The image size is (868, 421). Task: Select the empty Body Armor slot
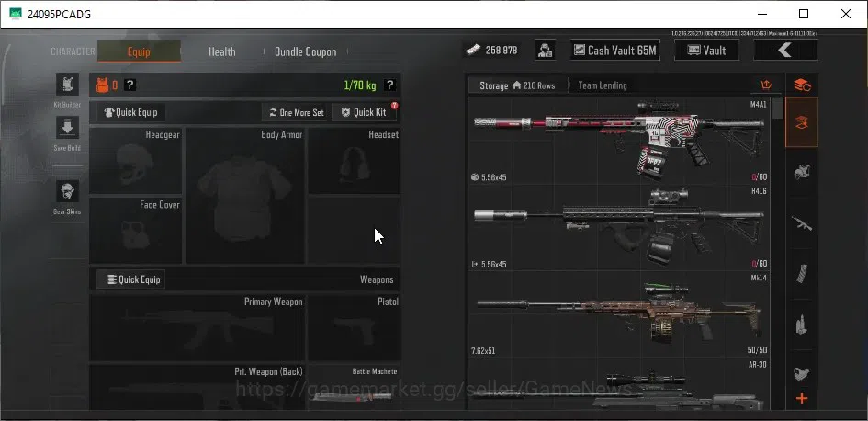244,196
